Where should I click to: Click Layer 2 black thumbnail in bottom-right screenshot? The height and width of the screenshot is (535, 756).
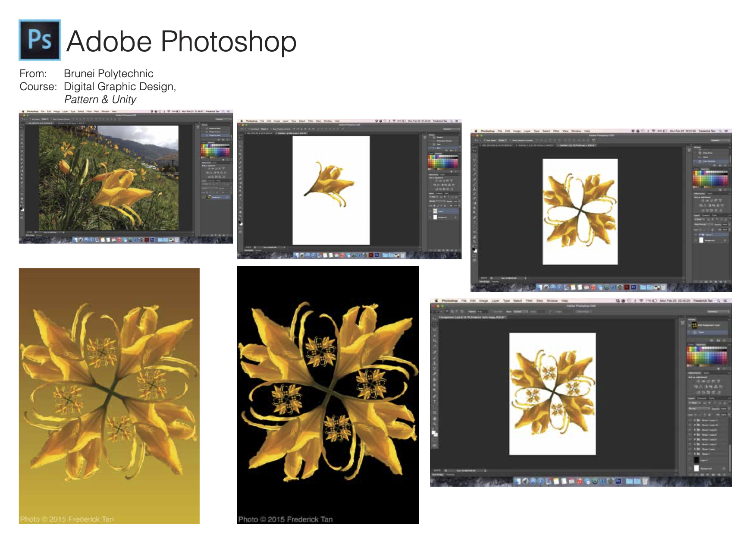[696, 460]
